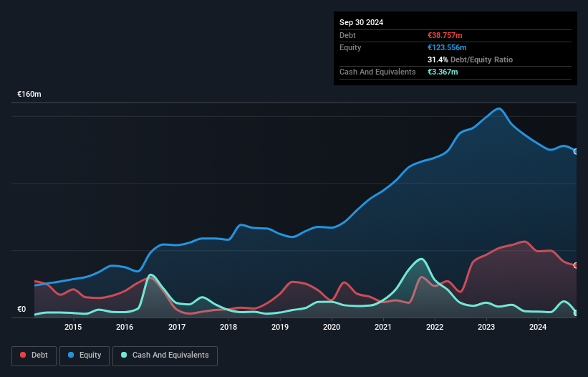The image size is (588, 377).
Task: Click the 2019 x-axis label
Action: [x=280, y=327]
